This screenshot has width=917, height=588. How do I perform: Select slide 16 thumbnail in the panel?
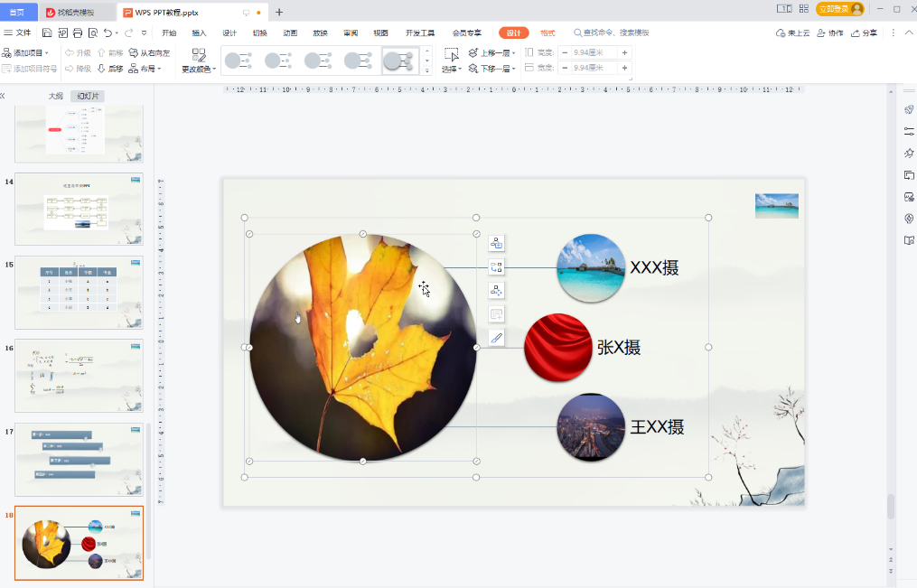click(x=79, y=376)
